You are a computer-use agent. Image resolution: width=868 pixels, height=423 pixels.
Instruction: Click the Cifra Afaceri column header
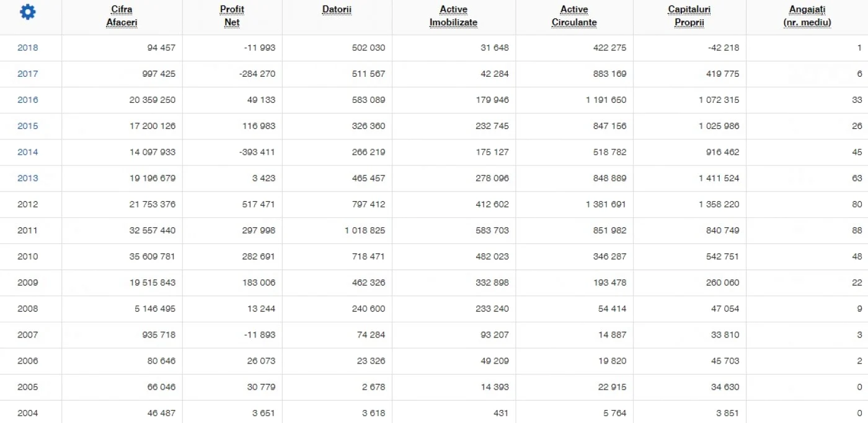click(122, 16)
